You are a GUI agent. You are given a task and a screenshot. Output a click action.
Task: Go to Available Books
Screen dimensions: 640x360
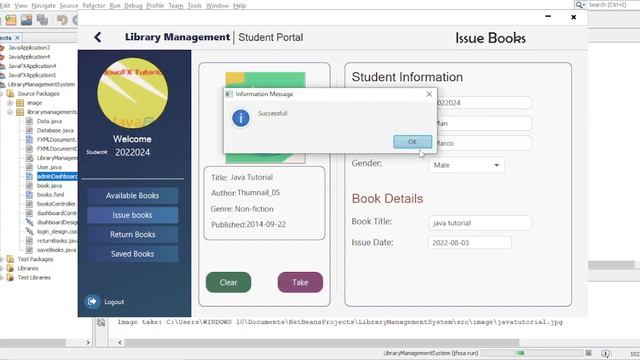(x=132, y=196)
